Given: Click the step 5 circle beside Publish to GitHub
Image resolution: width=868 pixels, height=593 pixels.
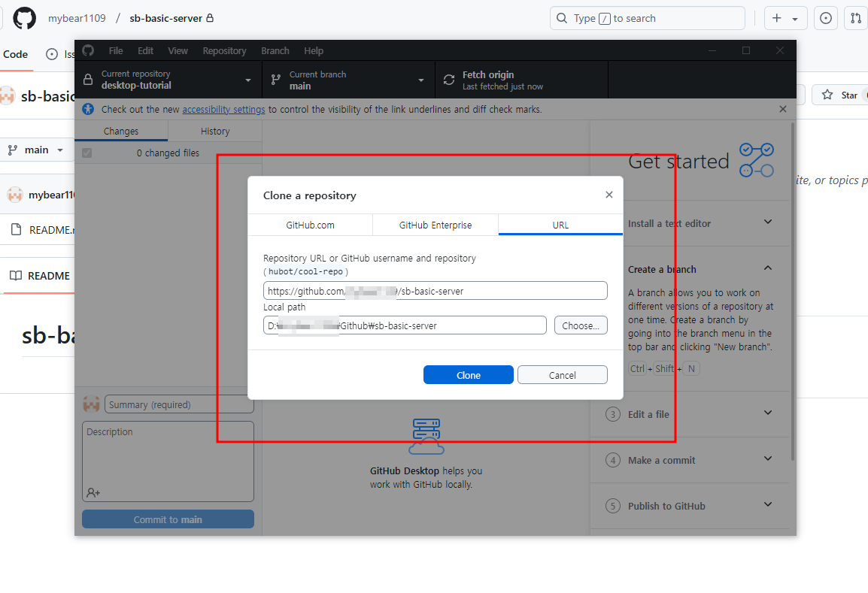Looking at the screenshot, I should pos(613,506).
